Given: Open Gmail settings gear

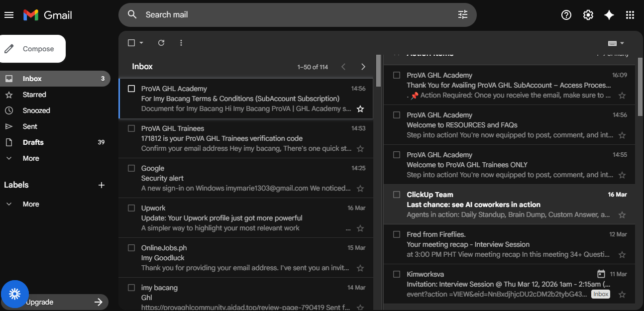Looking at the screenshot, I should 588,15.
